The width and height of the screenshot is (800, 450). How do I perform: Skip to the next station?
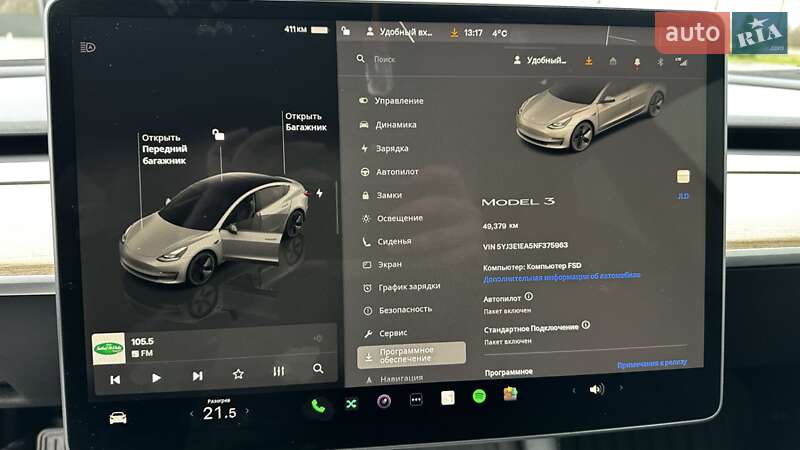(x=197, y=376)
